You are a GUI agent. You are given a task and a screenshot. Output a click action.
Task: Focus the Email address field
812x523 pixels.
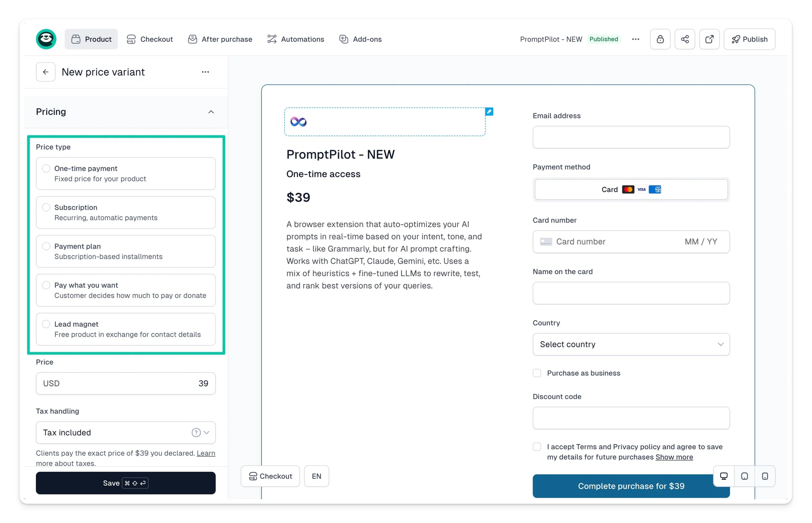(x=631, y=137)
